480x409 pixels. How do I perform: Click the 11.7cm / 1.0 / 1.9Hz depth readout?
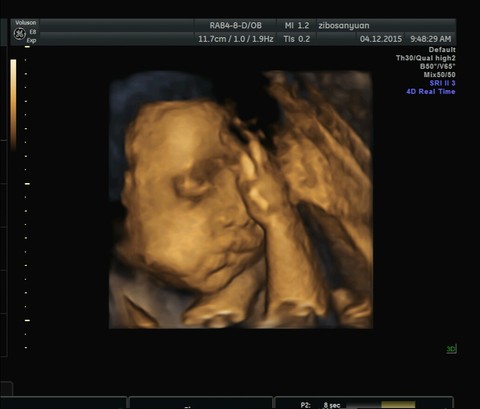tap(236, 39)
